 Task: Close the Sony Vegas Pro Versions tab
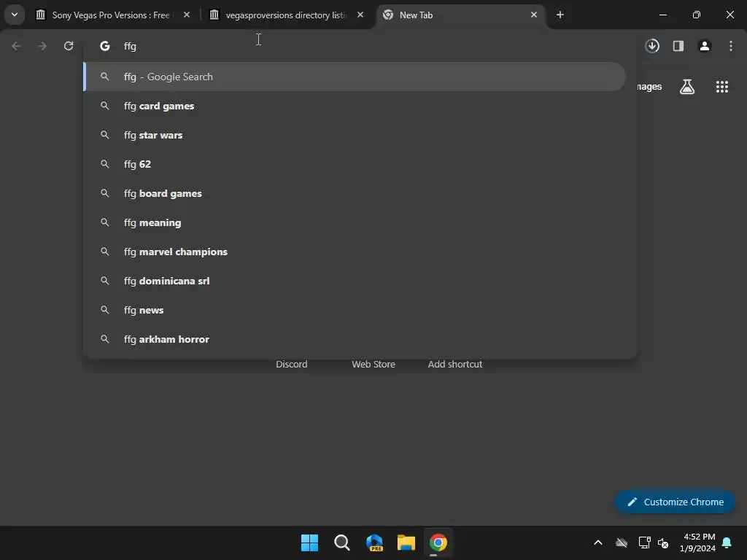pos(187,15)
